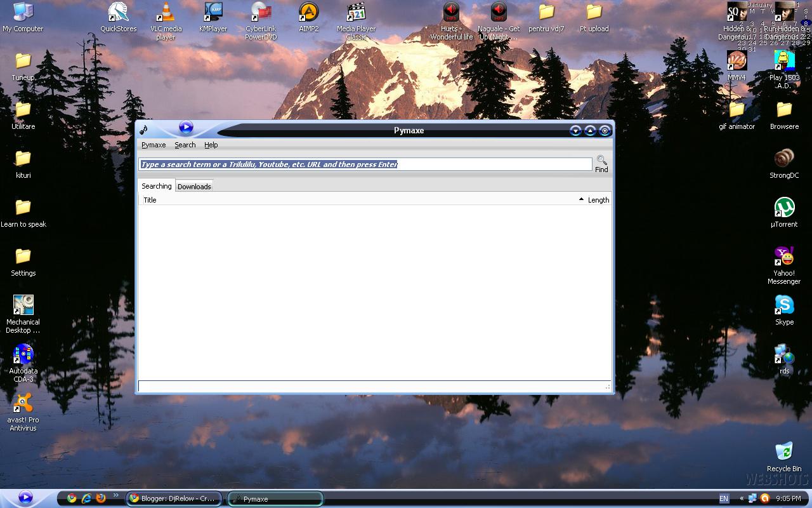Select the Pt upload folder
The height and width of the screenshot is (508, 812).
(x=594, y=17)
